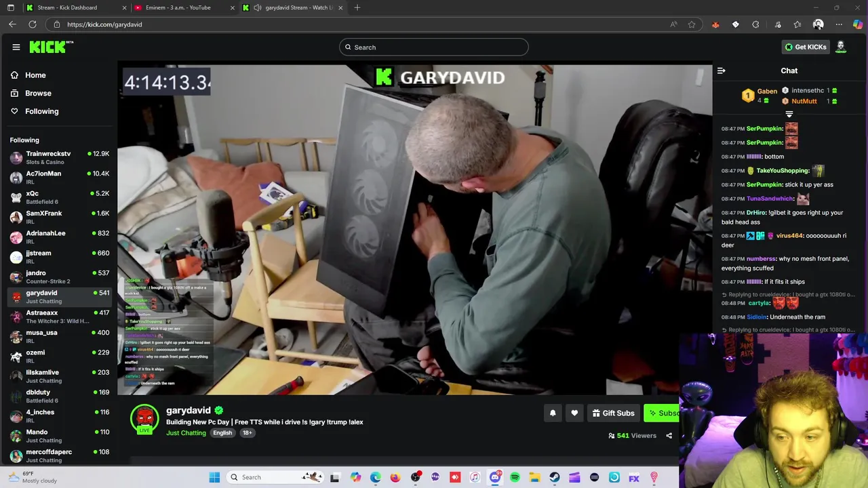
Task: Close the Eminem YouTube tab
Action: [233, 7]
